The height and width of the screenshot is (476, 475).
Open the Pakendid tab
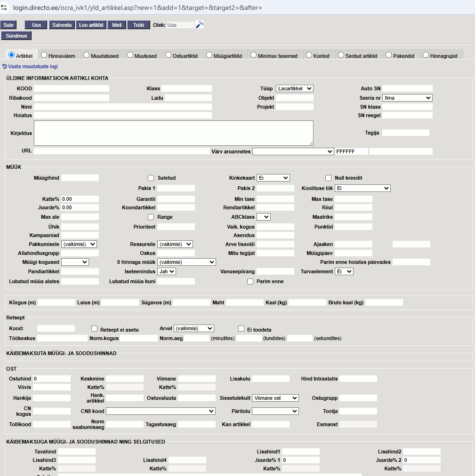tap(400, 56)
